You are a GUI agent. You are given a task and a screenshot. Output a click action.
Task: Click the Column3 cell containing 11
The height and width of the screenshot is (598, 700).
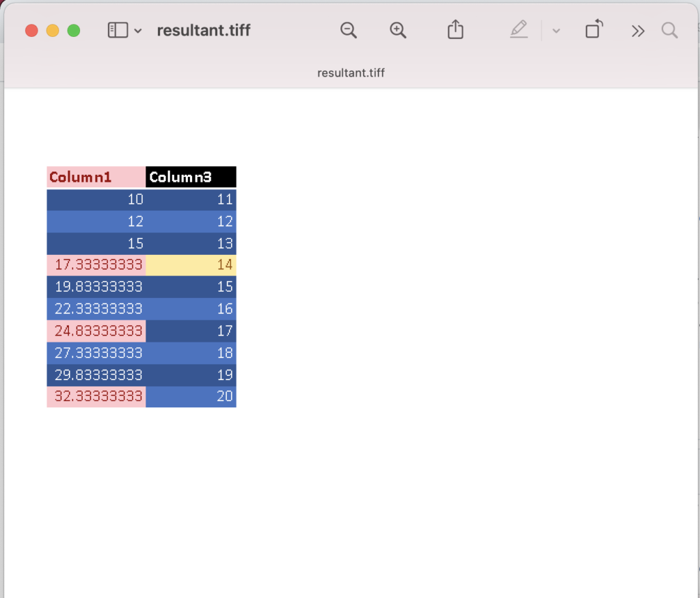(191, 199)
